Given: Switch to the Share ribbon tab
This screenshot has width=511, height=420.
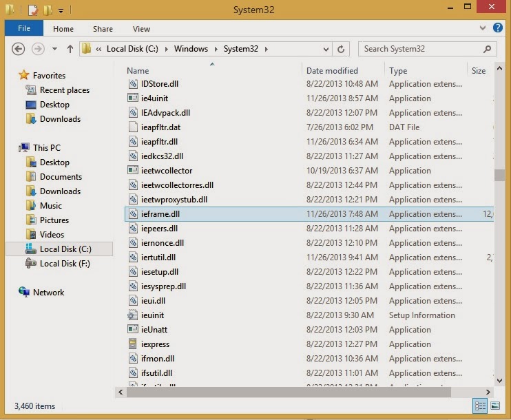Looking at the screenshot, I should coord(103,29).
